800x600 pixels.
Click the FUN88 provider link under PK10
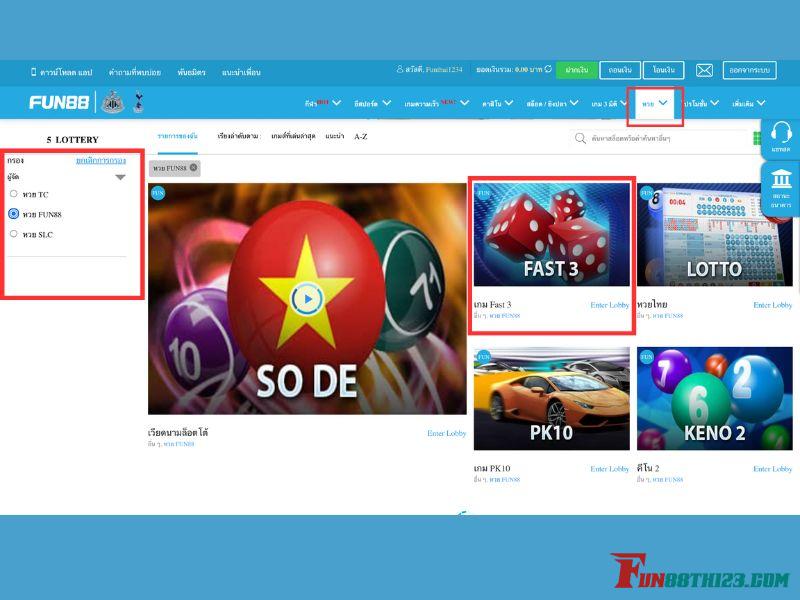click(505, 480)
